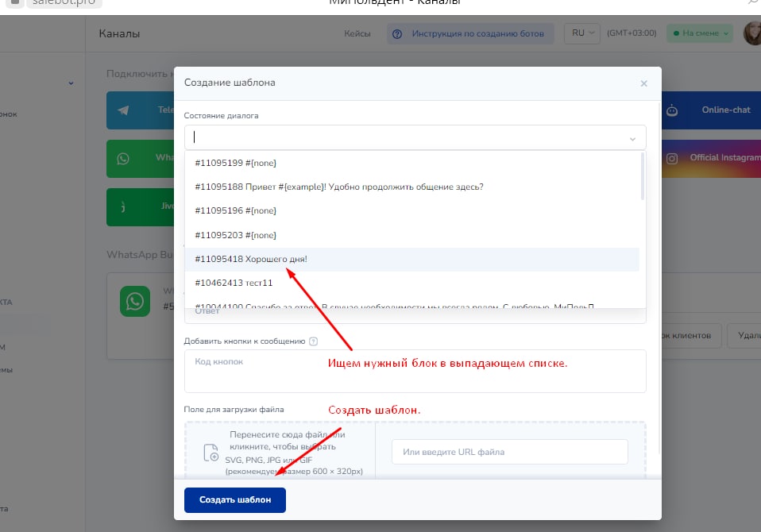The image size is (761, 532).
Task: Expand the Состояние диалога dropdown arrow
Action: 632,138
